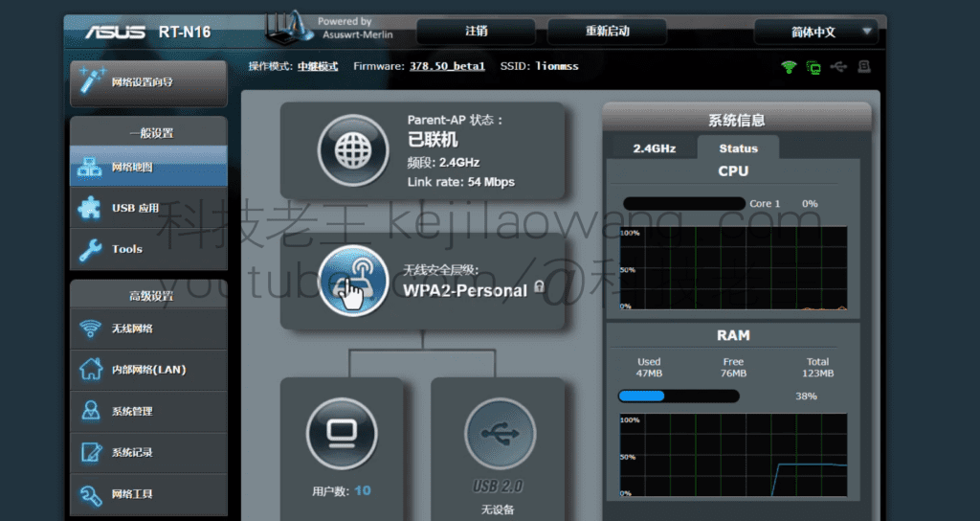Screen dimensions: 980x521
Task: Click the wrench Tools icon
Action: coord(91,250)
